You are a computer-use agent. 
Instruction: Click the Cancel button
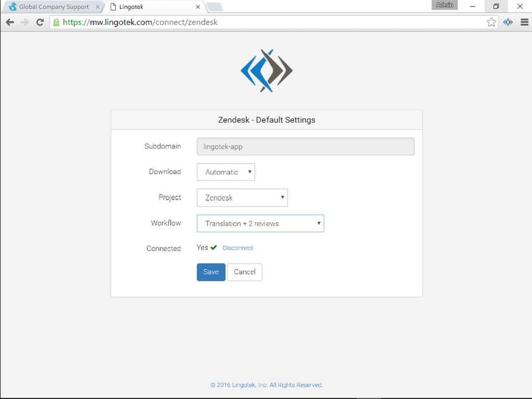(x=244, y=272)
